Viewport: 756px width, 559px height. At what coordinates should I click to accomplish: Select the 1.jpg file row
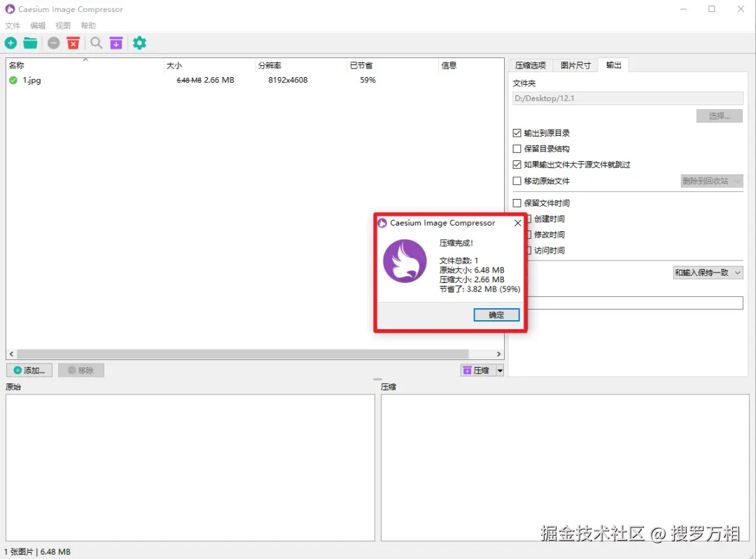coord(255,80)
